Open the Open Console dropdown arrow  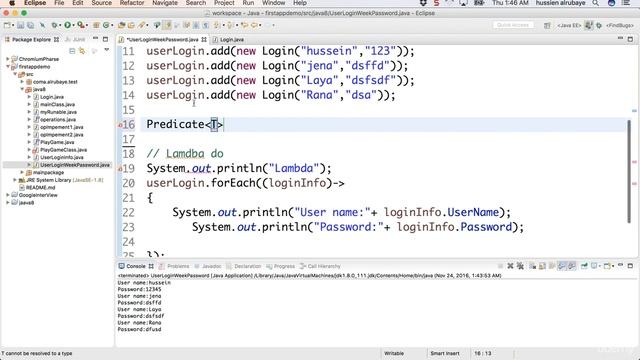pos(613,267)
